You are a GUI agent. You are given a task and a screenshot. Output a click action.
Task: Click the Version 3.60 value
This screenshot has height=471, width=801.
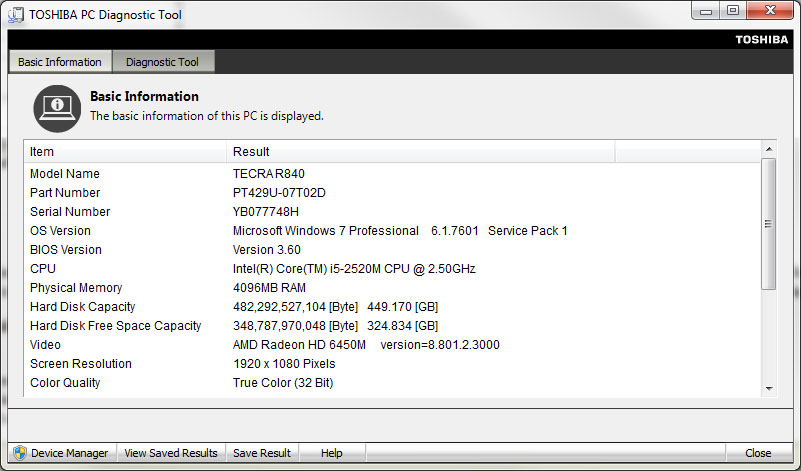click(267, 250)
